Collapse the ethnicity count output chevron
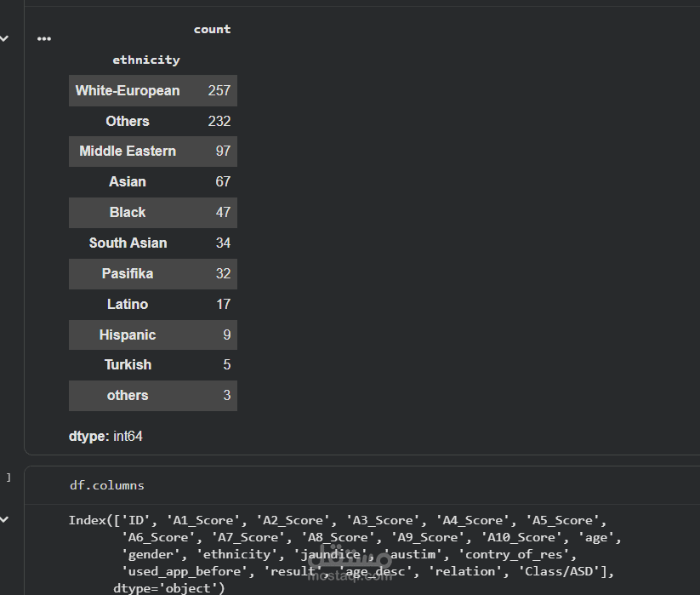 [x=5, y=38]
